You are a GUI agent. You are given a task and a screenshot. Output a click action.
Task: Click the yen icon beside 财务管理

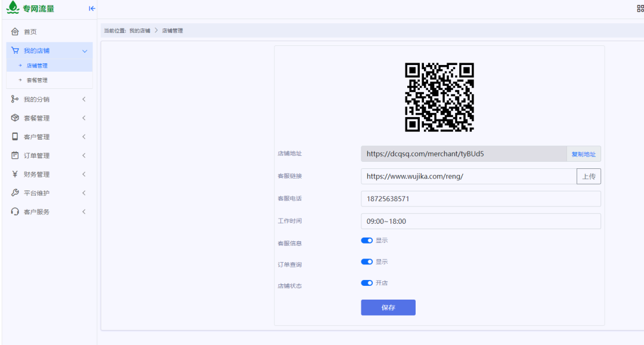15,174
